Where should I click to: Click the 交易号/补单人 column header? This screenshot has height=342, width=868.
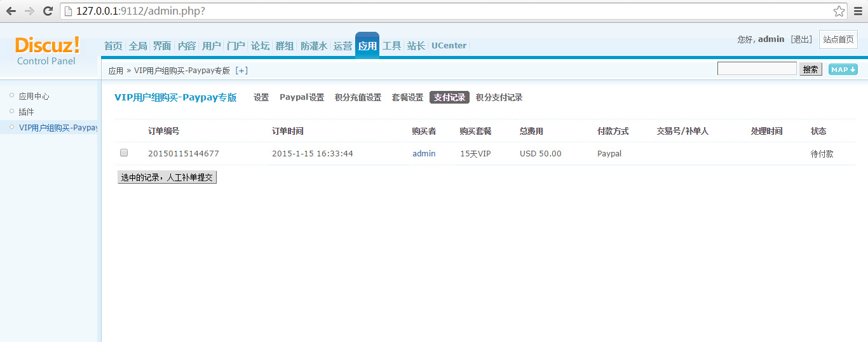682,131
